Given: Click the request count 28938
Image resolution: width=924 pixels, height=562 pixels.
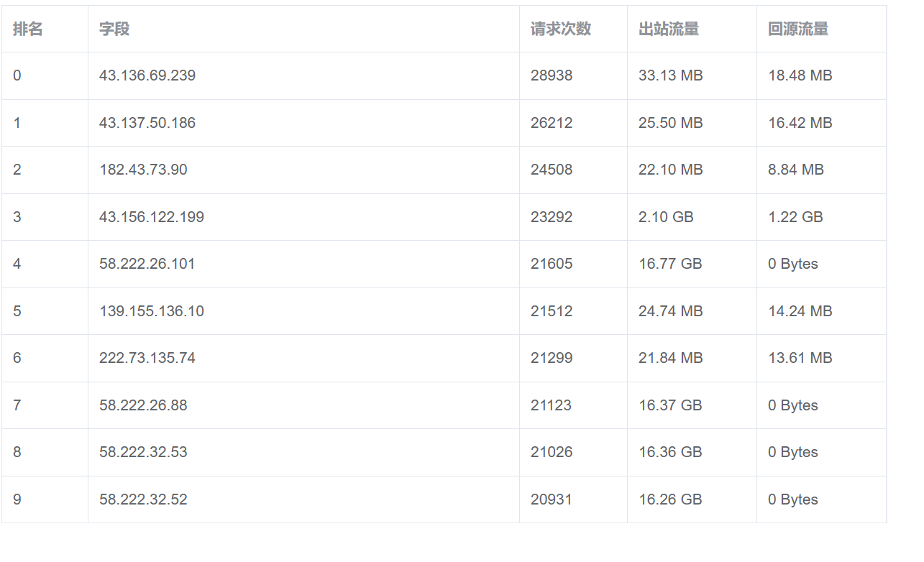Looking at the screenshot, I should click(552, 75).
